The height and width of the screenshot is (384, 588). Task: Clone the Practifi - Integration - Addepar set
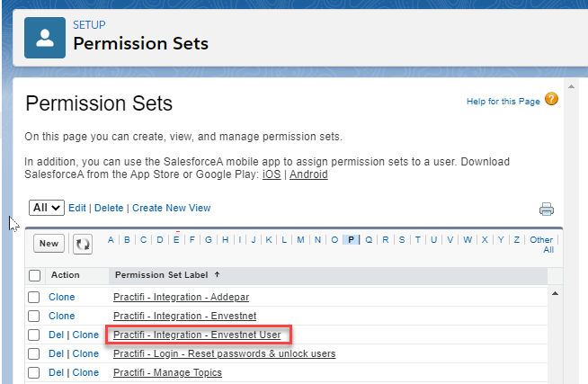tap(61, 297)
